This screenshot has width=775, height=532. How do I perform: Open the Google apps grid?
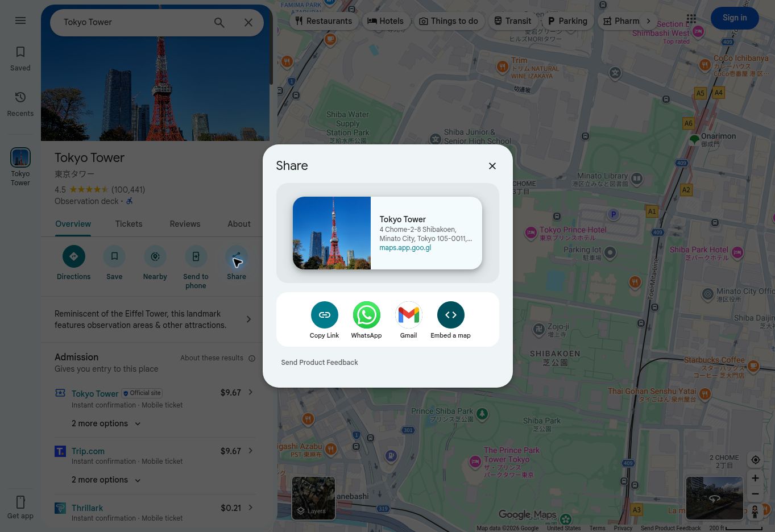click(x=691, y=19)
